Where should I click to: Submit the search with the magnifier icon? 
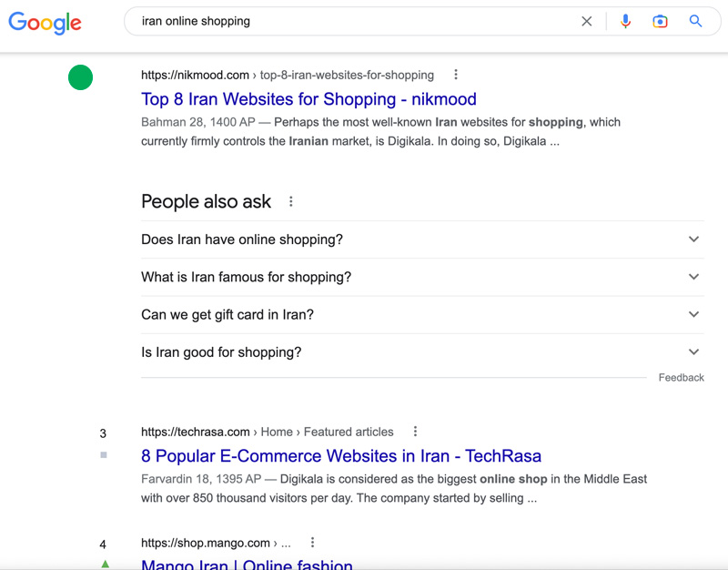(x=695, y=21)
